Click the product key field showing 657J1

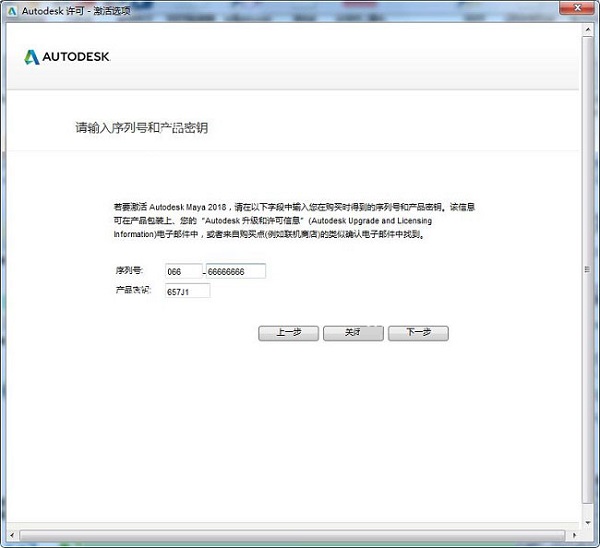(188, 291)
